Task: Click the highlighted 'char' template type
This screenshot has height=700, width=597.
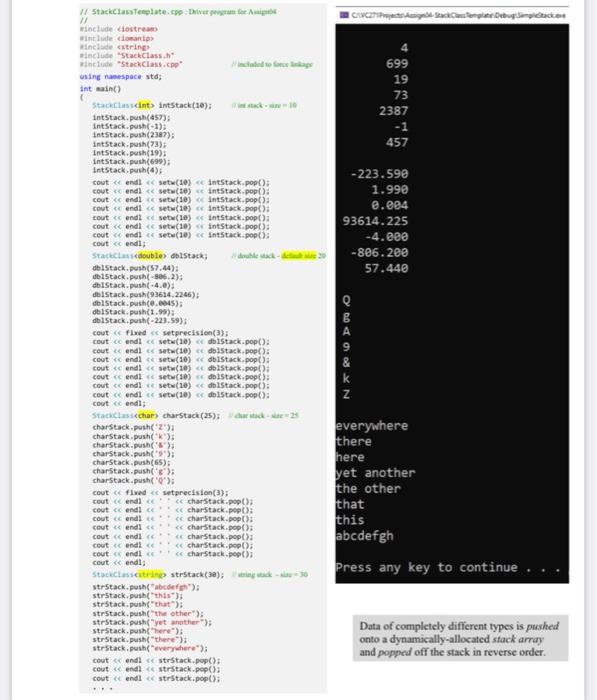Action: 146,415
